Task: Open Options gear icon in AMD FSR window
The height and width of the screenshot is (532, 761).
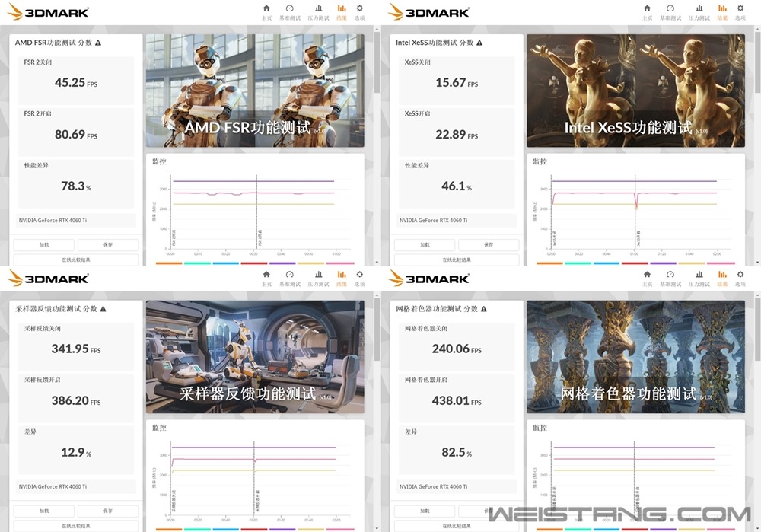Action: pyautogui.click(x=360, y=8)
